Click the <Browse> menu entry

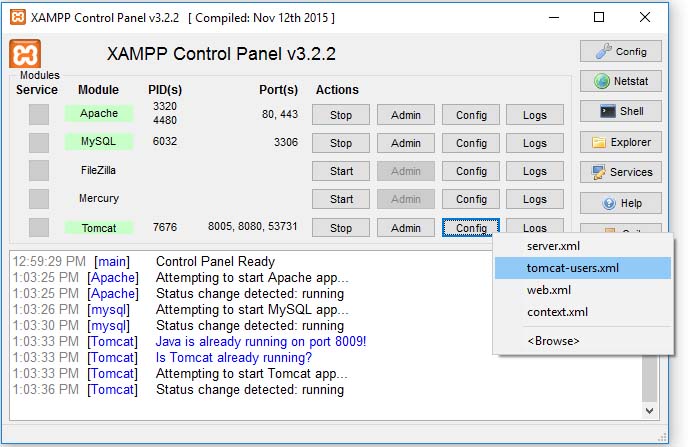pyautogui.click(x=583, y=341)
